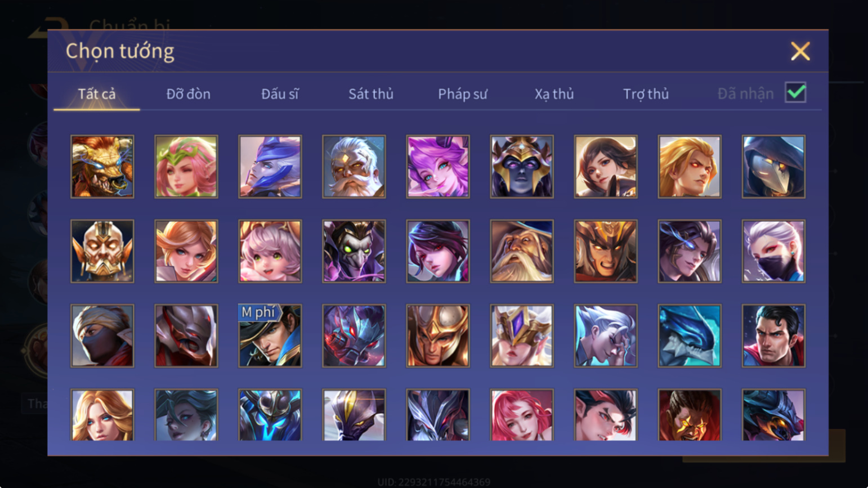Screen dimensions: 868x488
Task: Select the white-bearded old man hero
Action: 354,167
